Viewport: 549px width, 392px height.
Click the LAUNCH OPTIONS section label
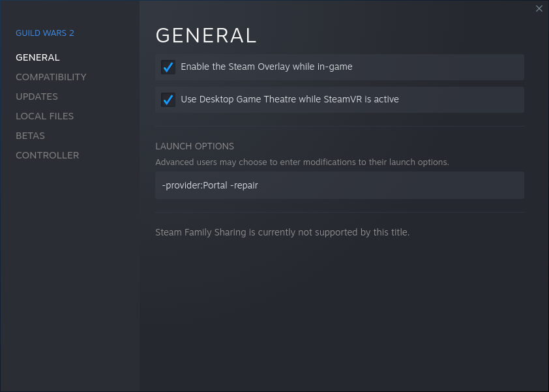tap(194, 146)
